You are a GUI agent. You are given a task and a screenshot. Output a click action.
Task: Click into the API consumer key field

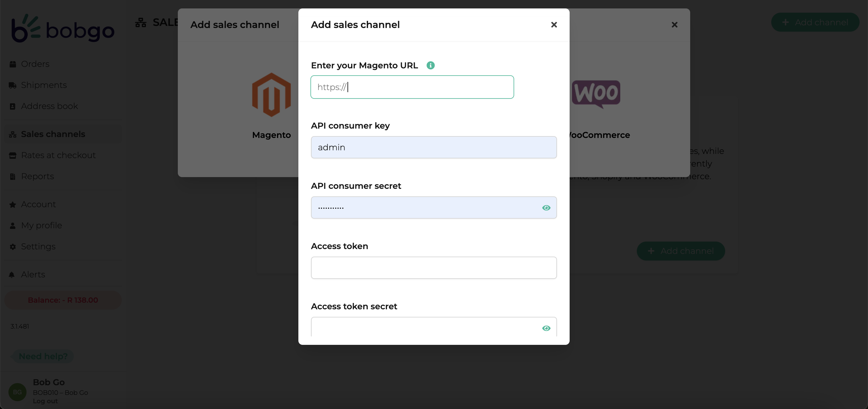[434, 148]
